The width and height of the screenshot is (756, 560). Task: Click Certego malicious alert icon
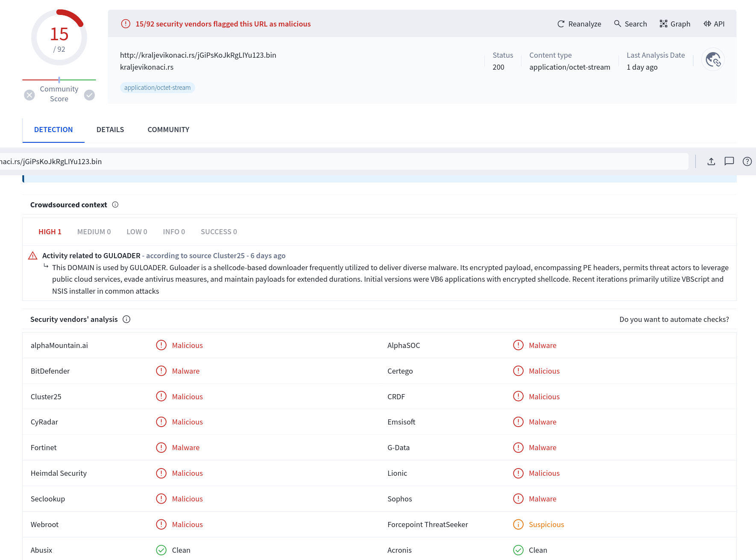click(518, 371)
